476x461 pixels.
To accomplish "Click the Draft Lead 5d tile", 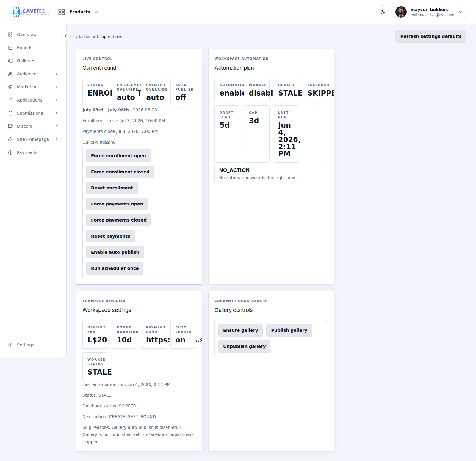I will tap(227, 134).
